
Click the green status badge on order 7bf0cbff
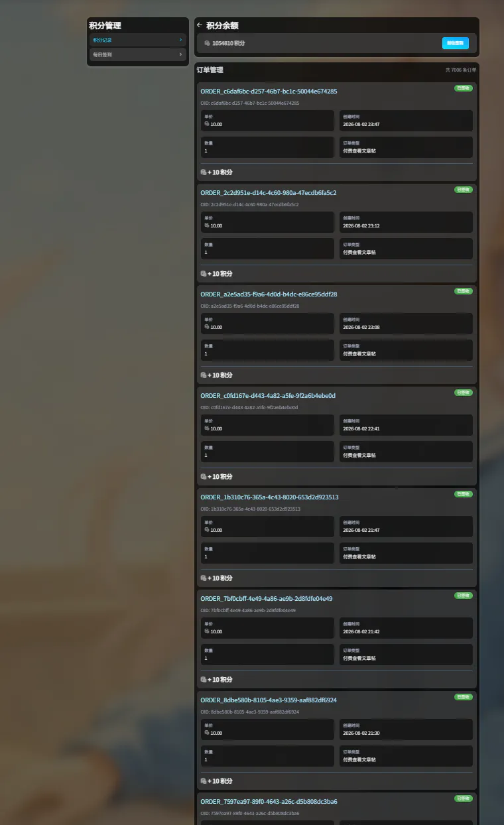(x=464, y=596)
